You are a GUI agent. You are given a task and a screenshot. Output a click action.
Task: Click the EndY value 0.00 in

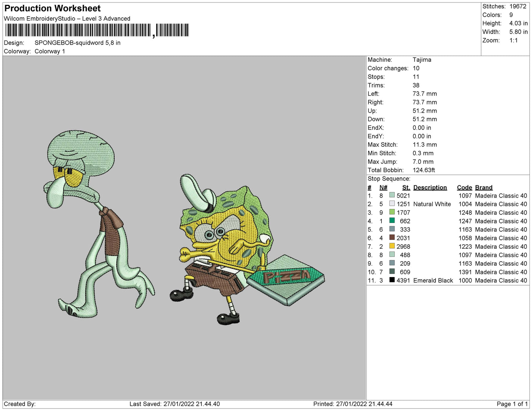tap(422, 136)
